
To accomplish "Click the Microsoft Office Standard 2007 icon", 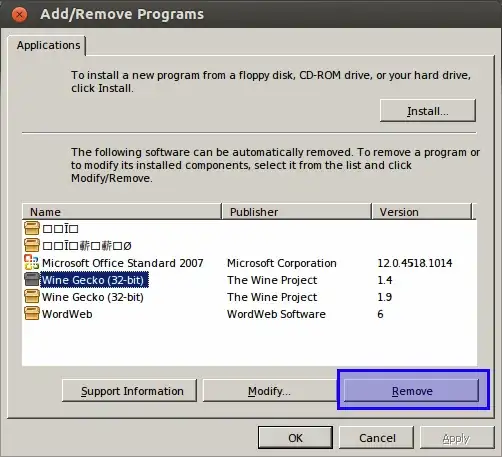I will click(x=32, y=262).
